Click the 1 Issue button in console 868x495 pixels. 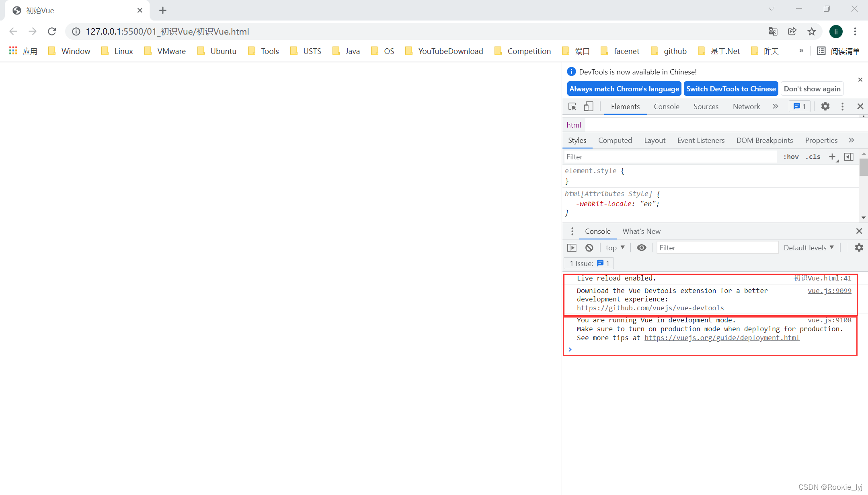pos(589,263)
